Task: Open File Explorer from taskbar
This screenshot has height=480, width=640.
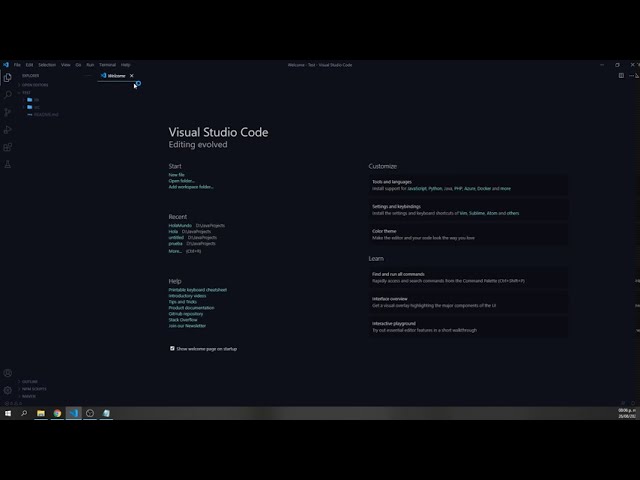Action: coord(41,413)
